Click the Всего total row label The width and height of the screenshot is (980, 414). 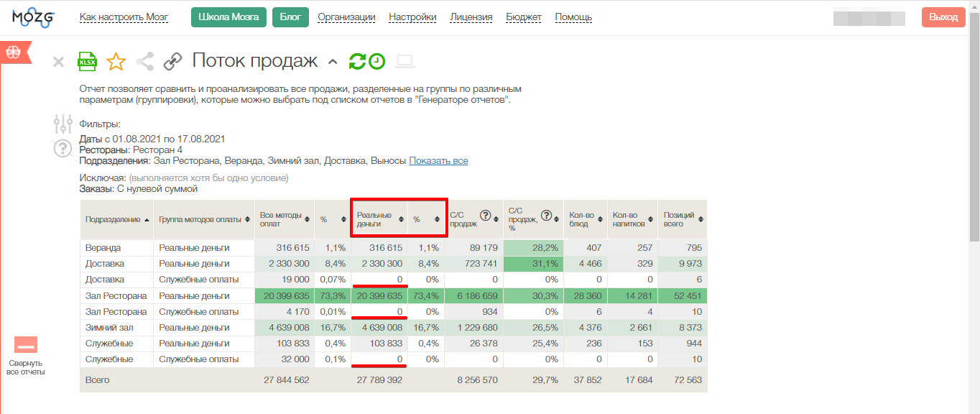[x=98, y=380]
